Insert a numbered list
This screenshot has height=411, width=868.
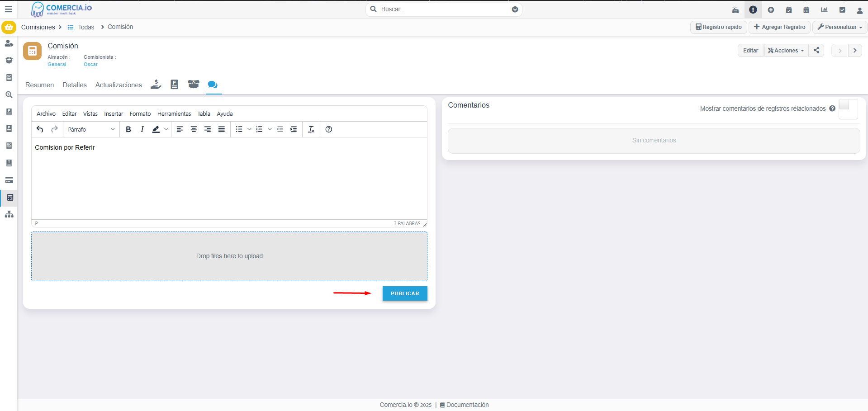[259, 129]
